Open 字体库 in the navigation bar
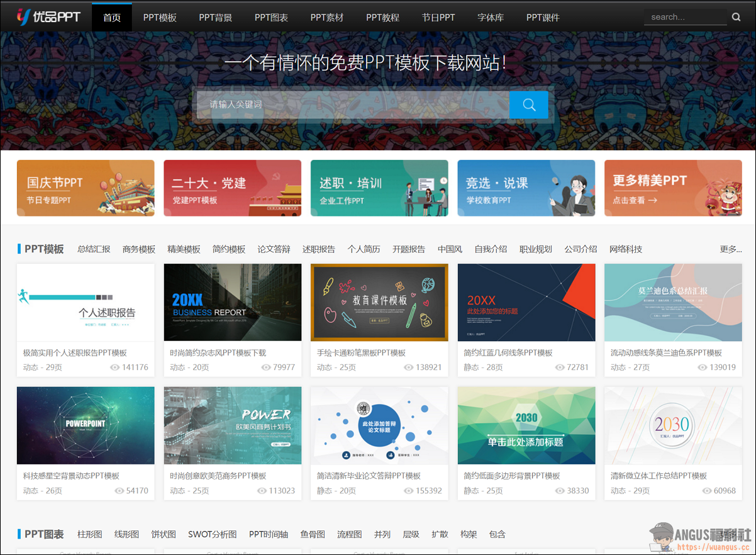Image resolution: width=756 pixels, height=555 pixels. (x=491, y=18)
